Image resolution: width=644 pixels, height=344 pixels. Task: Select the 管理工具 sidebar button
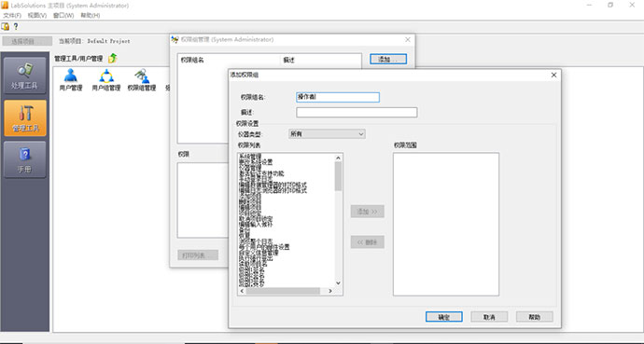click(x=25, y=118)
